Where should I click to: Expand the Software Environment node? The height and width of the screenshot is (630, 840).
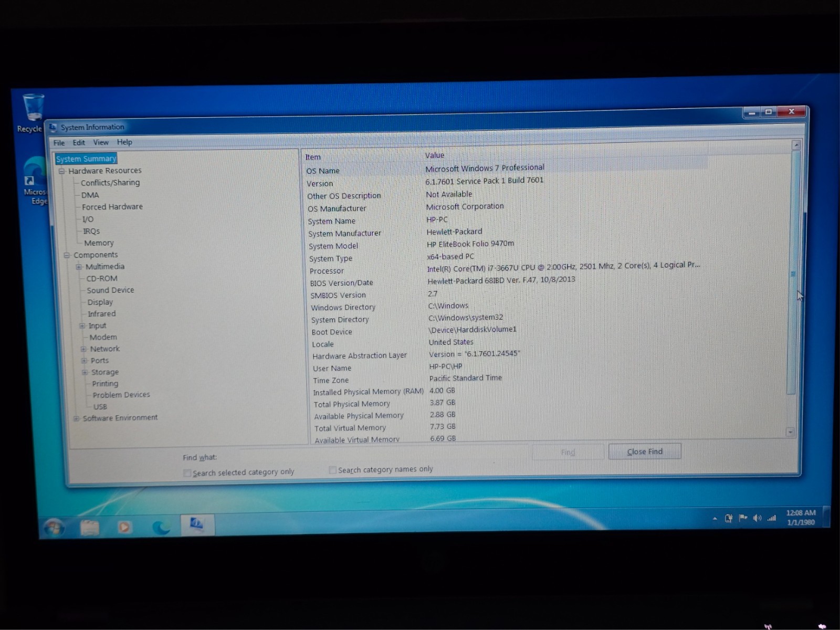(x=77, y=418)
